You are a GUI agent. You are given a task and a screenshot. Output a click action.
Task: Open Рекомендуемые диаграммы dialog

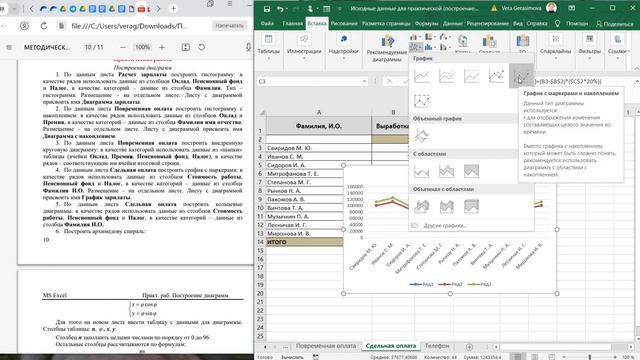point(387,49)
